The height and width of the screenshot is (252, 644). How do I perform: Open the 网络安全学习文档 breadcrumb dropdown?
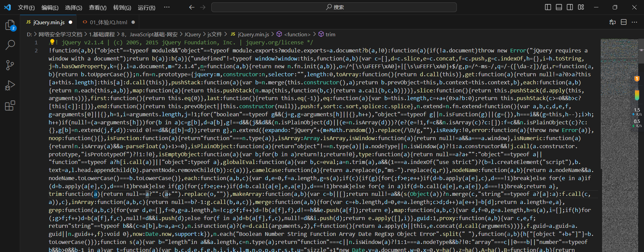(60, 34)
